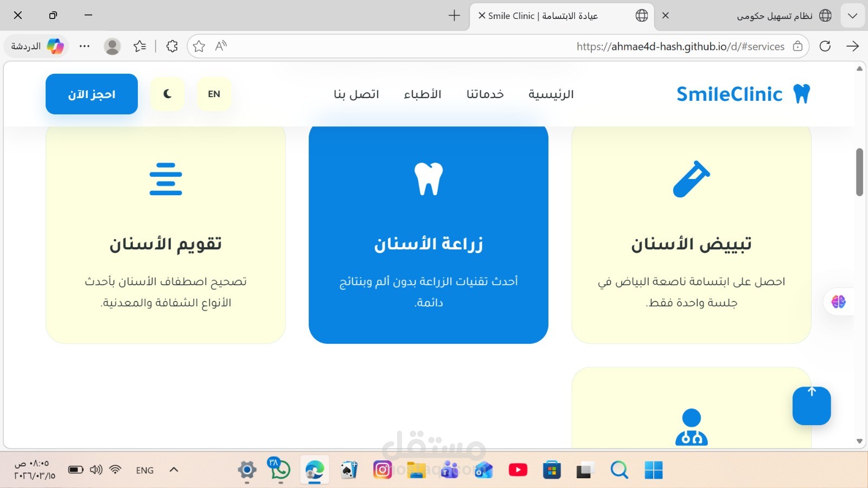The height and width of the screenshot is (488, 868).
Task: Click the page vertical scrollbar thumb
Action: click(x=859, y=172)
